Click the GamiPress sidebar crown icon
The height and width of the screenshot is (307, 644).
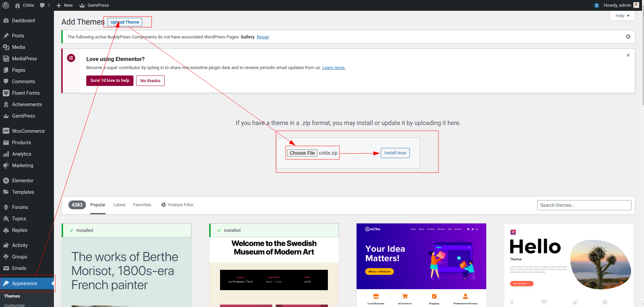click(6, 116)
